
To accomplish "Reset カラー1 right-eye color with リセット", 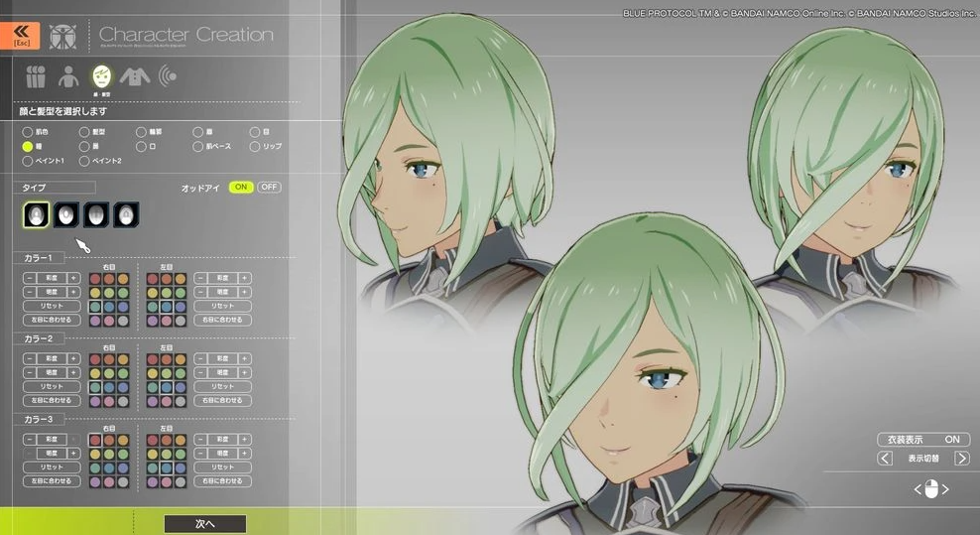I will pos(52,306).
